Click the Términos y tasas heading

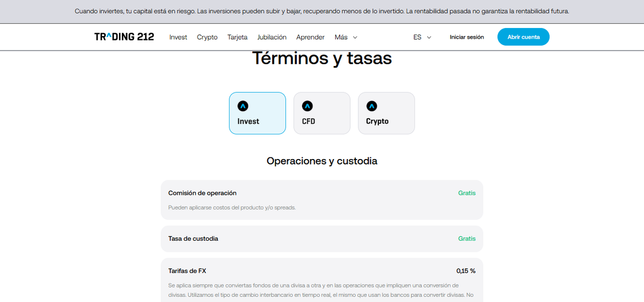pos(322,58)
